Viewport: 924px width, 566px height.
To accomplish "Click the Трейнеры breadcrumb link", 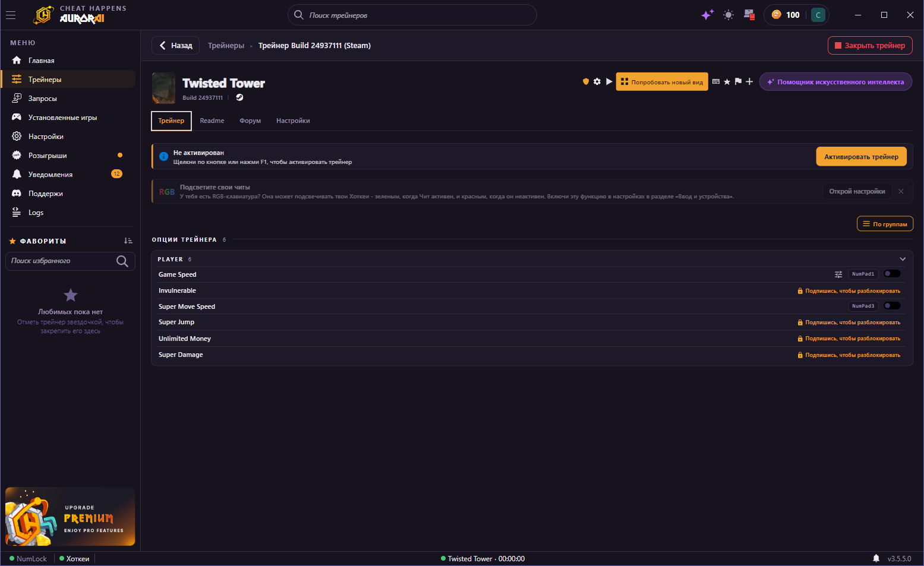I will point(226,46).
